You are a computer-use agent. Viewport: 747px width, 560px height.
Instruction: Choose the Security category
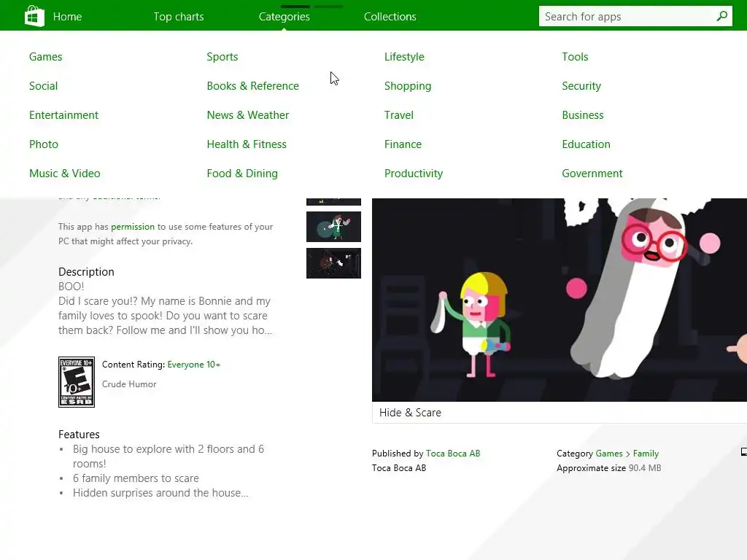pos(581,86)
